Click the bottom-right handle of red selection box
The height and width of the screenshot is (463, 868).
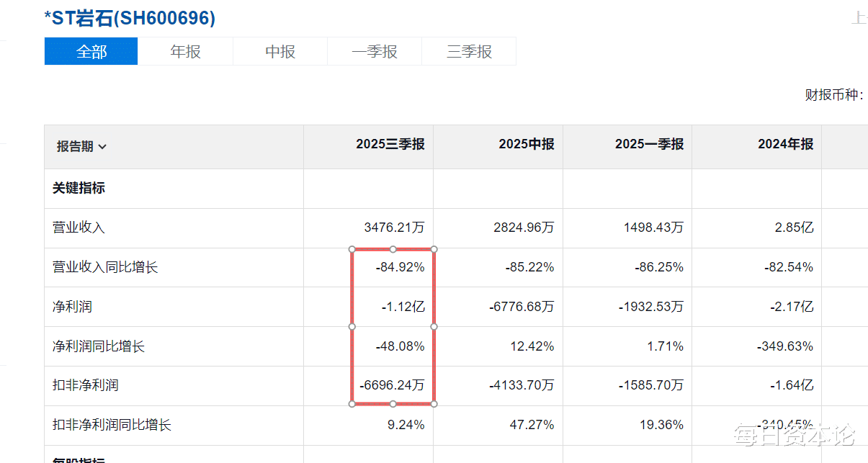[434, 403]
